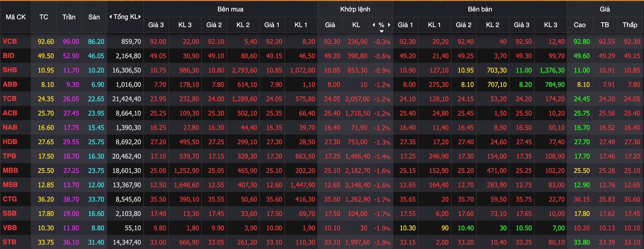
Task: Click the right arrow next to % column
Action: (389, 25)
